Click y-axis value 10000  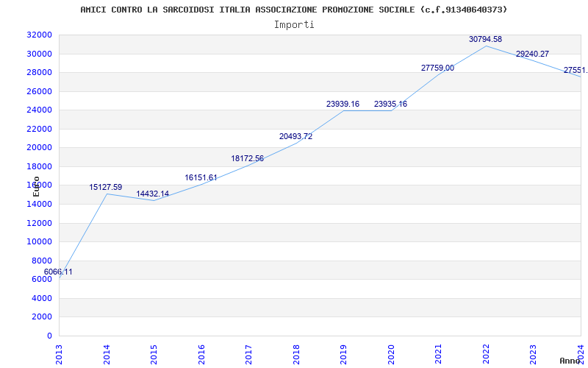pos(39,242)
